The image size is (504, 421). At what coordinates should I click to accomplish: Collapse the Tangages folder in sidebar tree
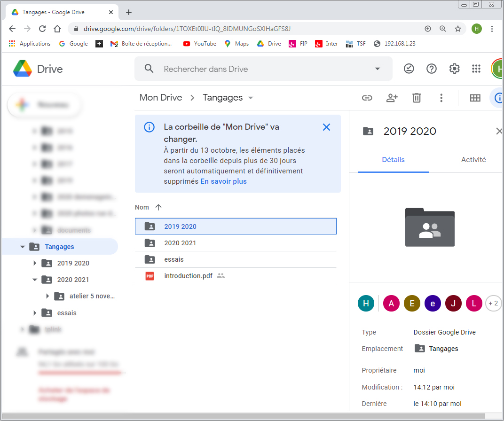[x=22, y=247]
